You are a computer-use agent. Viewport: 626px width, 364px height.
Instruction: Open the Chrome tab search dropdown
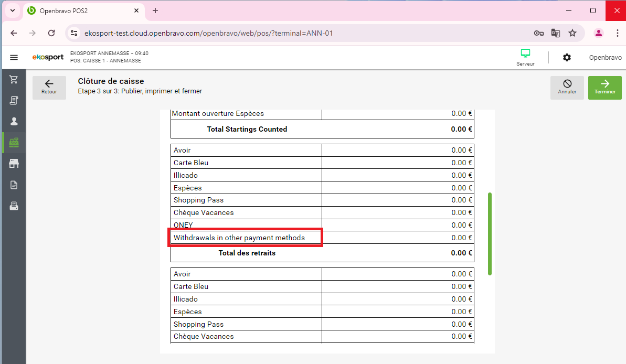pyautogui.click(x=12, y=10)
